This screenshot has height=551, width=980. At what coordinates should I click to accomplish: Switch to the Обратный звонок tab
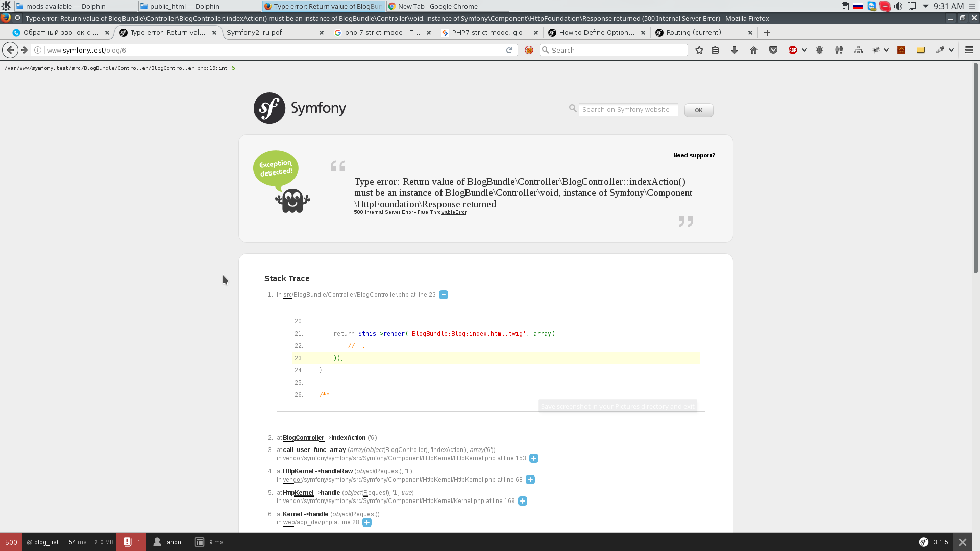(x=60, y=32)
